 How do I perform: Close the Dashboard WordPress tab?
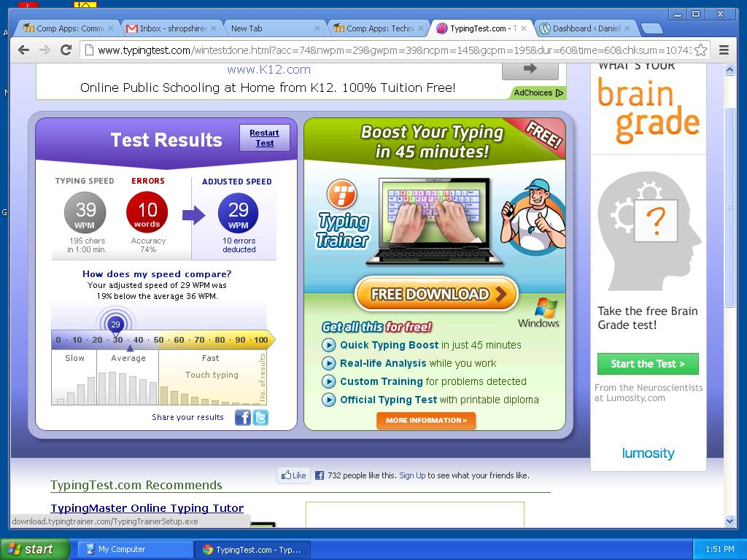point(627,28)
